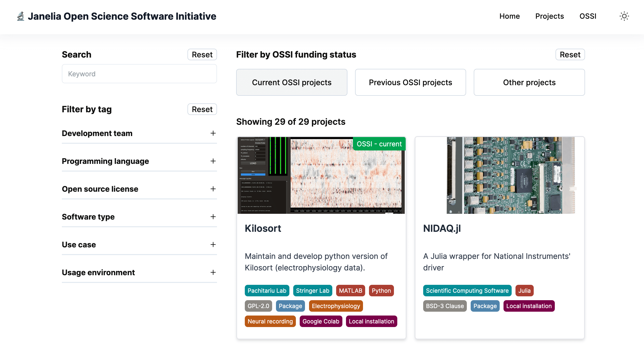Click the Usage environment plus icon
This screenshot has height=346, width=644.
(213, 272)
